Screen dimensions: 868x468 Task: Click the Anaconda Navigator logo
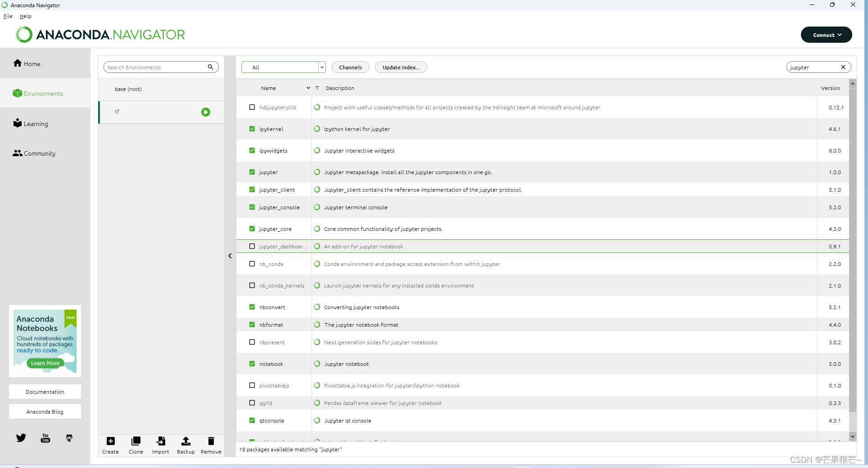(100, 35)
